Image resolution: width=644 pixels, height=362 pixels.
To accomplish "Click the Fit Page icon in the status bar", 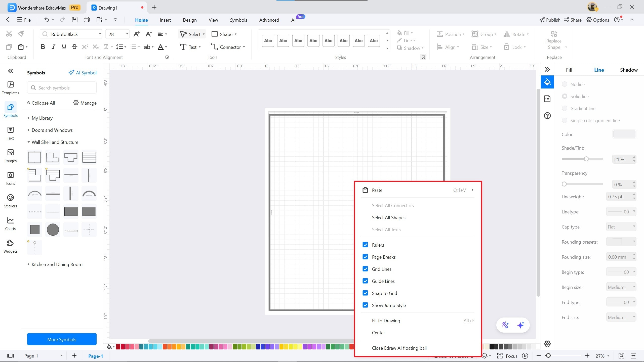I will [x=621, y=356].
